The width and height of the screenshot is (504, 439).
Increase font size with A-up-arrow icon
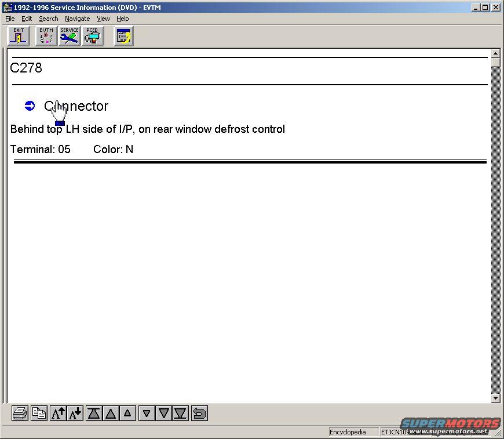pos(59,413)
